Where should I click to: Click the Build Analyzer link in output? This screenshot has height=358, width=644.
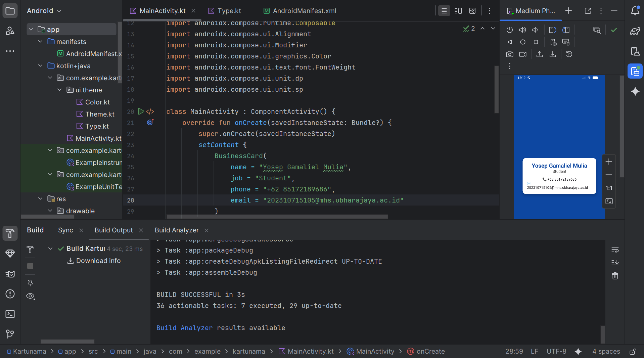[x=184, y=328]
